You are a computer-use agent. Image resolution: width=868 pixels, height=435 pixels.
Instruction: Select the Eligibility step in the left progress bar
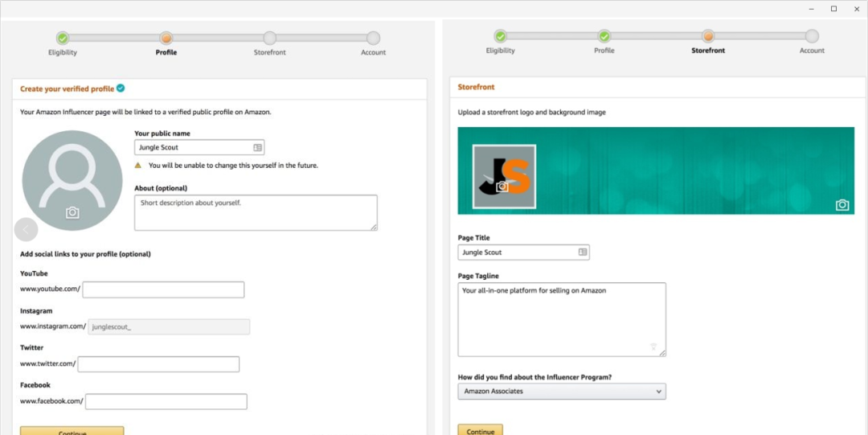pos(63,38)
